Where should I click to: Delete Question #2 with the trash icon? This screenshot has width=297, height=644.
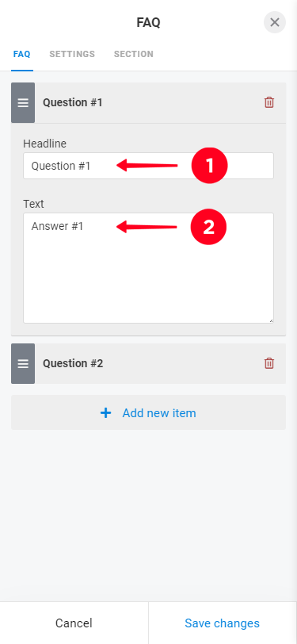click(269, 363)
